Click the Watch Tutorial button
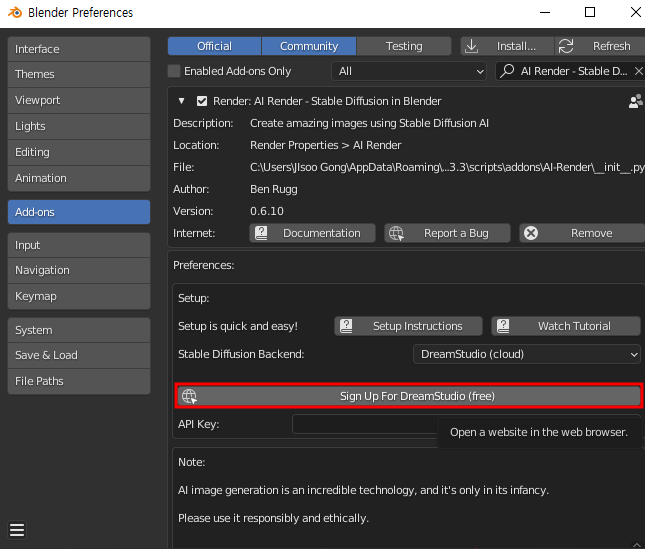This screenshot has width=645, height=549. (566, 326)
